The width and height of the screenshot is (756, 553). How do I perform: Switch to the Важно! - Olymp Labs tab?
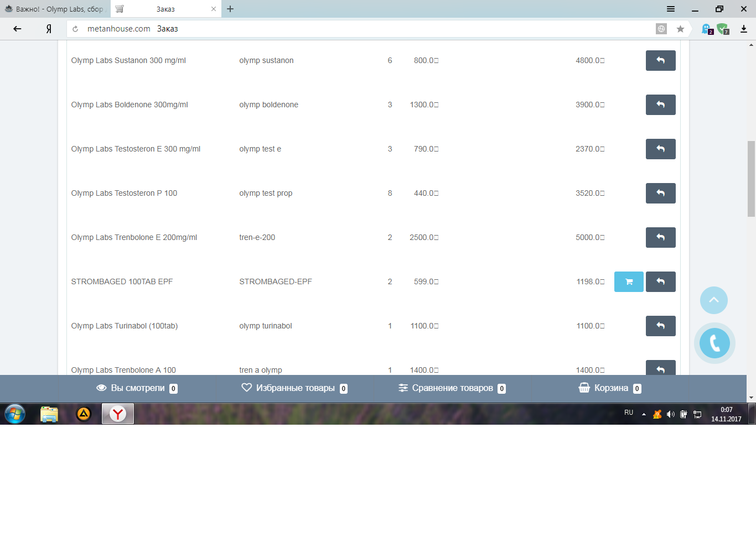(x=55, y=9)
